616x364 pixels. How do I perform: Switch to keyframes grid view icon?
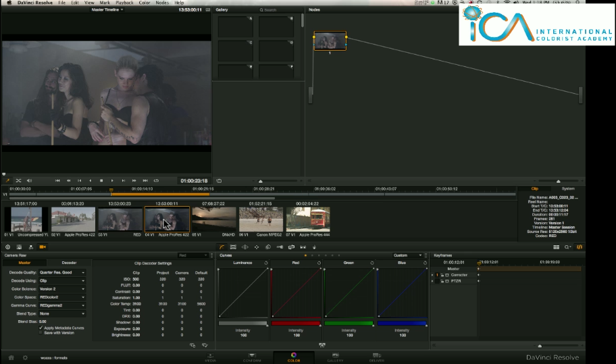point(557,247)
